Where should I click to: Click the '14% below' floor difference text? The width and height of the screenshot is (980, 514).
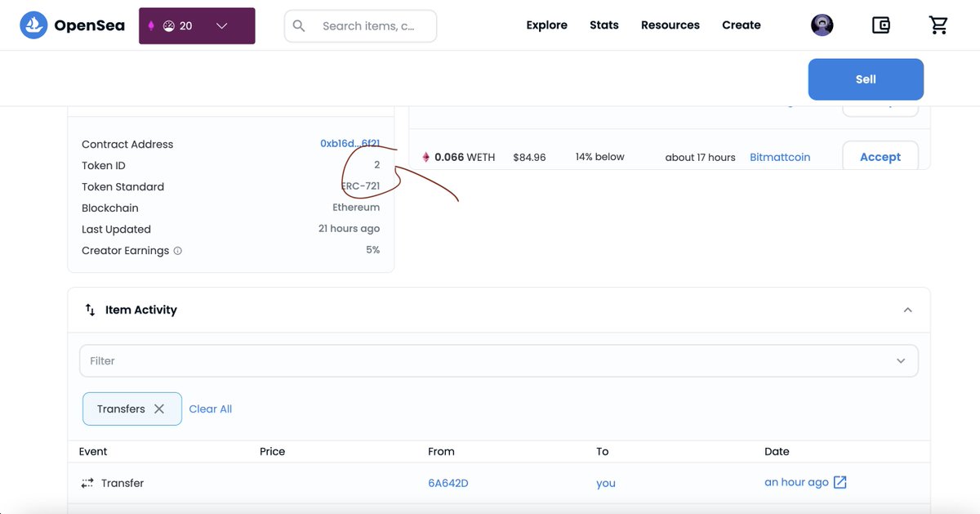point(599,157)
